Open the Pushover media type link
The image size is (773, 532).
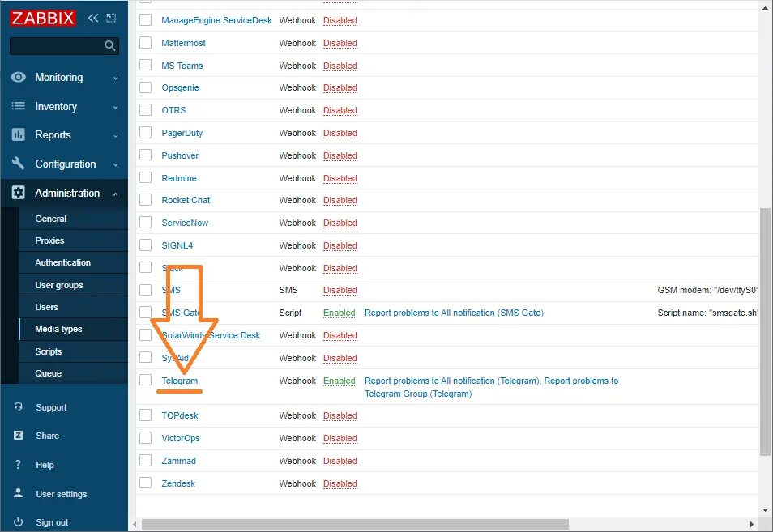coord(180,155)
